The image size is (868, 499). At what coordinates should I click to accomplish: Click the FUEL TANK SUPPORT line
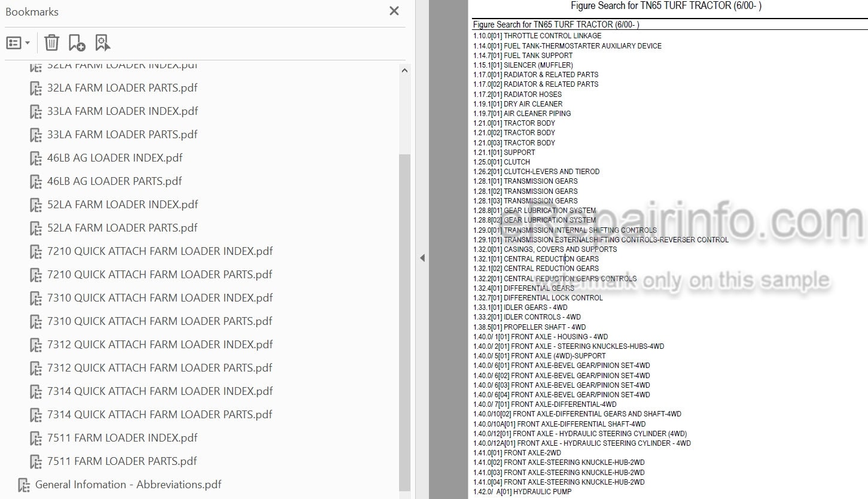point(523,55)
